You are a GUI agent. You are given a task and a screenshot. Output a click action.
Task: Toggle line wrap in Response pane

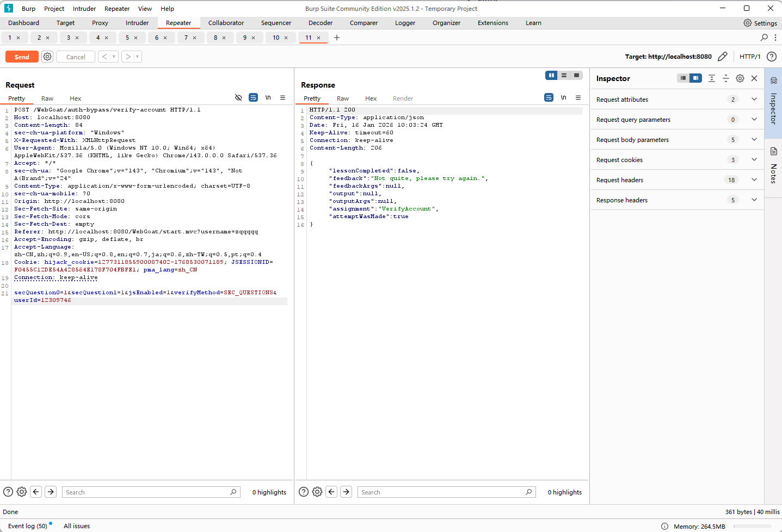click(x=549, y=98)
